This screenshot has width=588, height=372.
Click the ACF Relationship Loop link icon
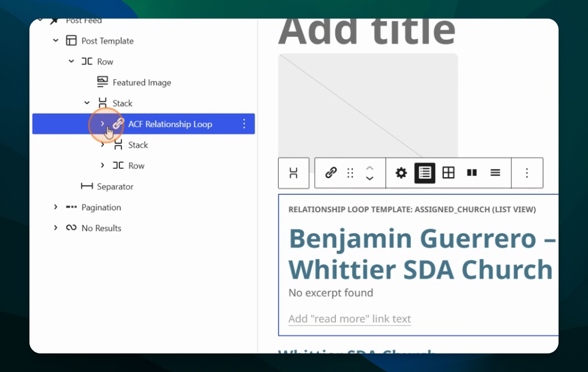click(x=118, y=124)
